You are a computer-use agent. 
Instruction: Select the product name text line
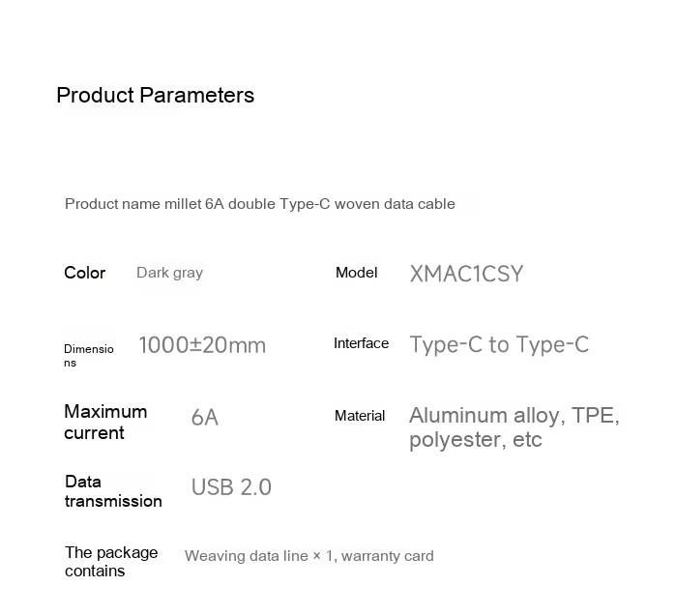(x=260, y=204)
